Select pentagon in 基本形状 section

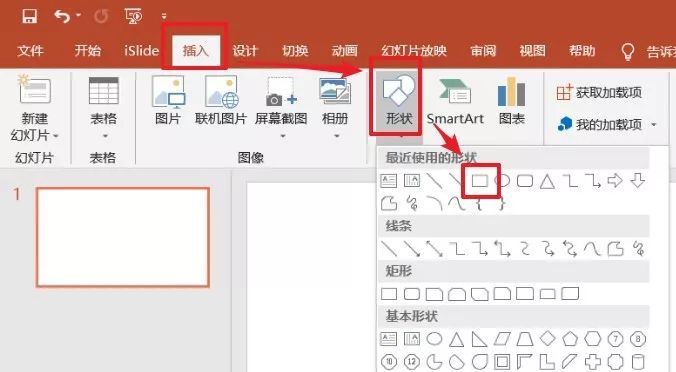(x=570, y=339)
